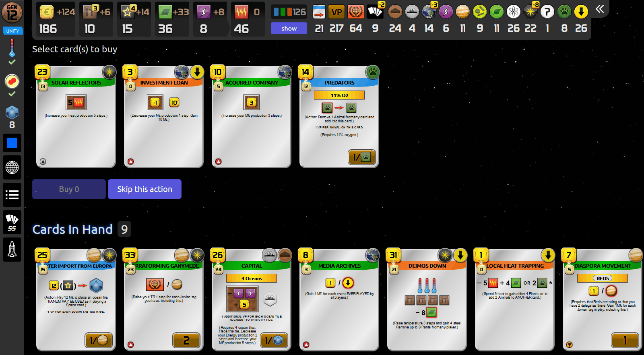Image resolution: width=644 pixels, height=355 pixels.
Task: Open the Local Heat Trapping card
Action: pos(515,300)
